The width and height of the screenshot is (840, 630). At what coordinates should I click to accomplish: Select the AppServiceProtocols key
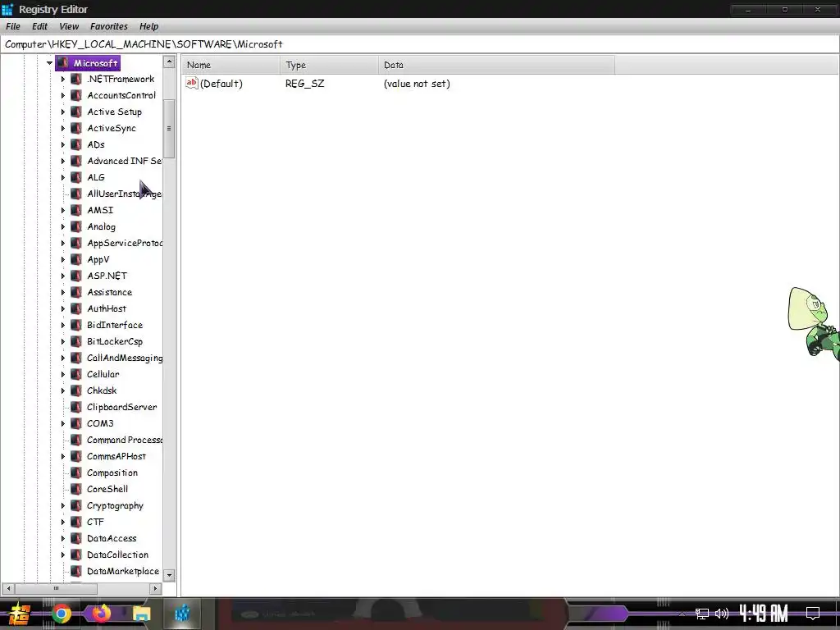tap(125, 243)
